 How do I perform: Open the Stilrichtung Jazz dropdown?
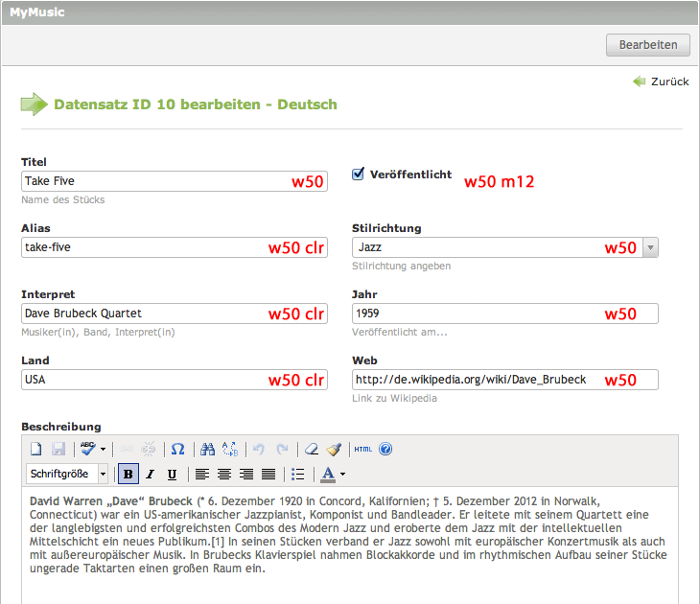click(x=650, y=247)
